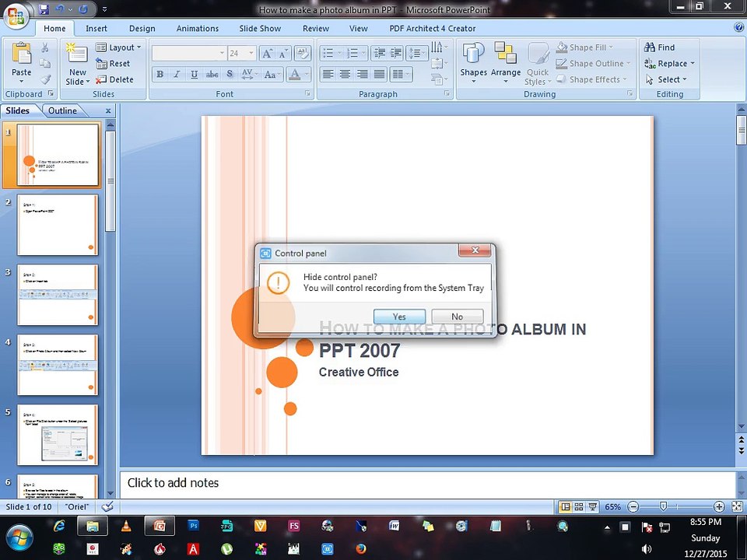
Task: Zoom in with plus button
Action: click(x=719, y=506)
